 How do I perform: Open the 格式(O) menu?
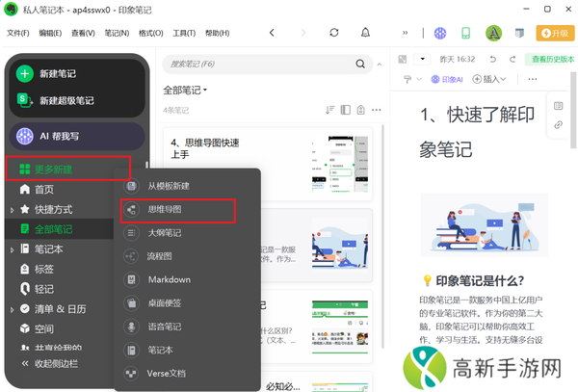[x=151, y=33]
